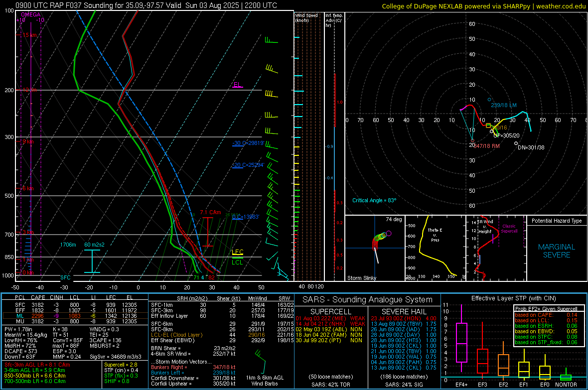Viewport: 588px width, 390px height.
Task: Click the Bunkers Right storm motion entry
Action: coord(193,367)
